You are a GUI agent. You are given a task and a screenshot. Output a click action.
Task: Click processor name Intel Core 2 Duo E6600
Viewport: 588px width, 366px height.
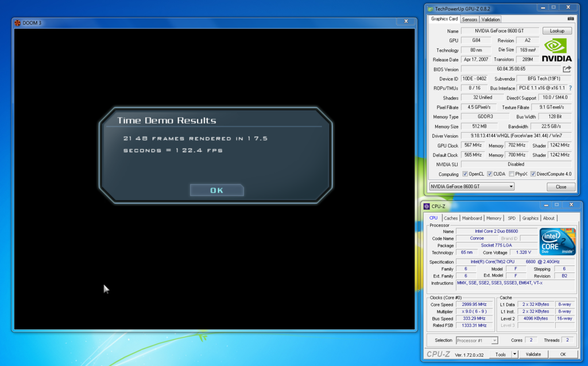[x=497, y=231]
